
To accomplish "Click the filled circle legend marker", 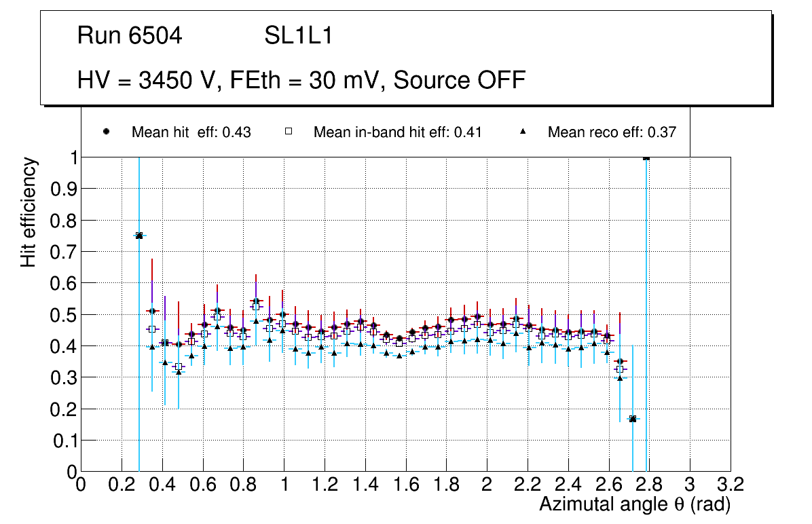I will pos(106,132).
